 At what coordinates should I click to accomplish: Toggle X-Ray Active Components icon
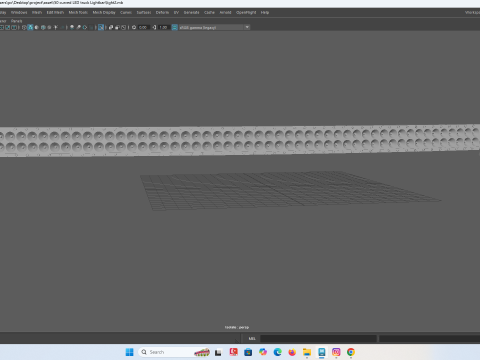pyautogui.click(x=117, y=27)
